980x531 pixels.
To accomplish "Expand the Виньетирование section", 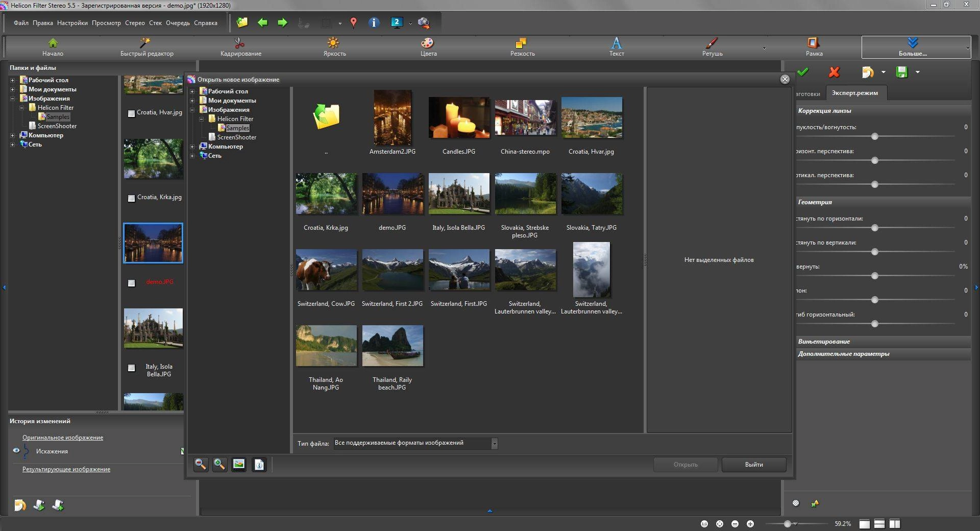I will (883, 342).
